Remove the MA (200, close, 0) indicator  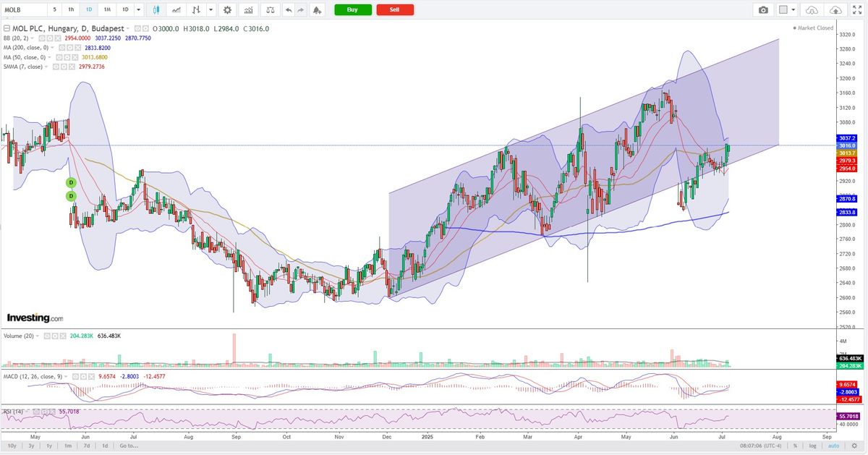(78, 47)
